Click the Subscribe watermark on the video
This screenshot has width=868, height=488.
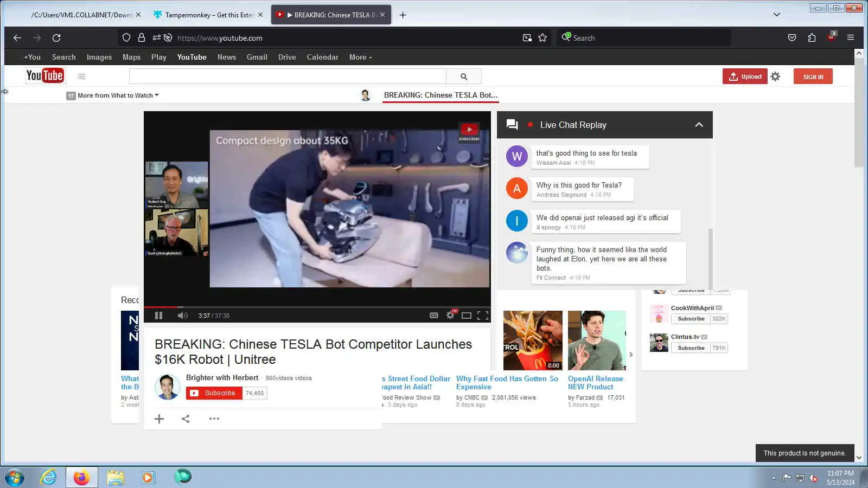point(469,132)
